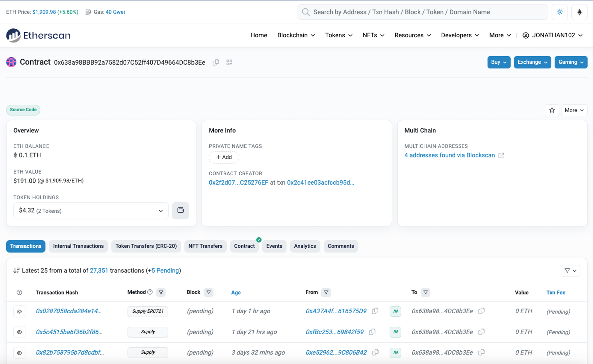Click the sort icon beside Latest 25 text

pos(17,270)
